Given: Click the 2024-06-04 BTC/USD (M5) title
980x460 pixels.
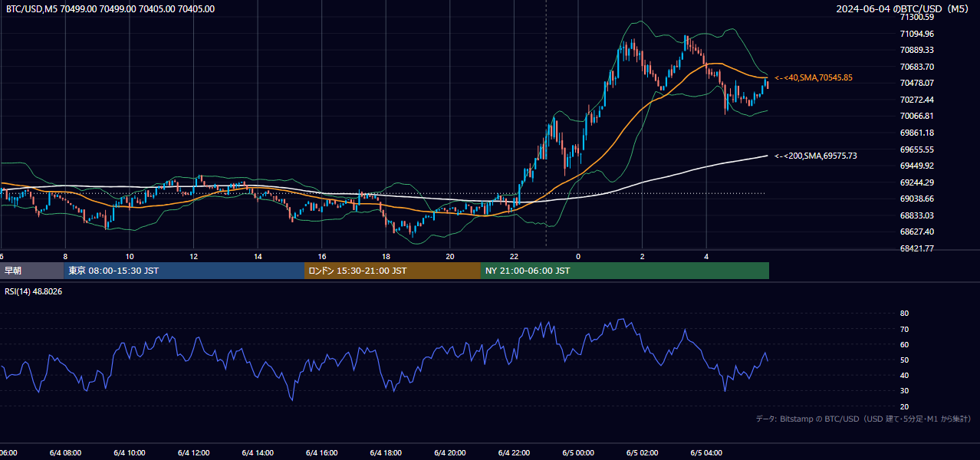Looking at the screenshot, I should (904, 8).
